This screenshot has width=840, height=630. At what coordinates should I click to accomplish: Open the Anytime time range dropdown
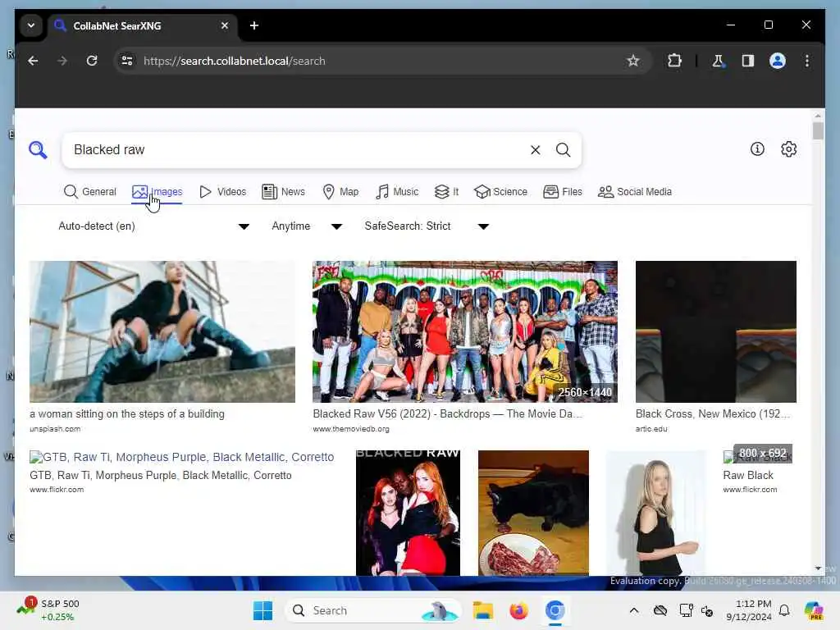(x=307, y=226)
